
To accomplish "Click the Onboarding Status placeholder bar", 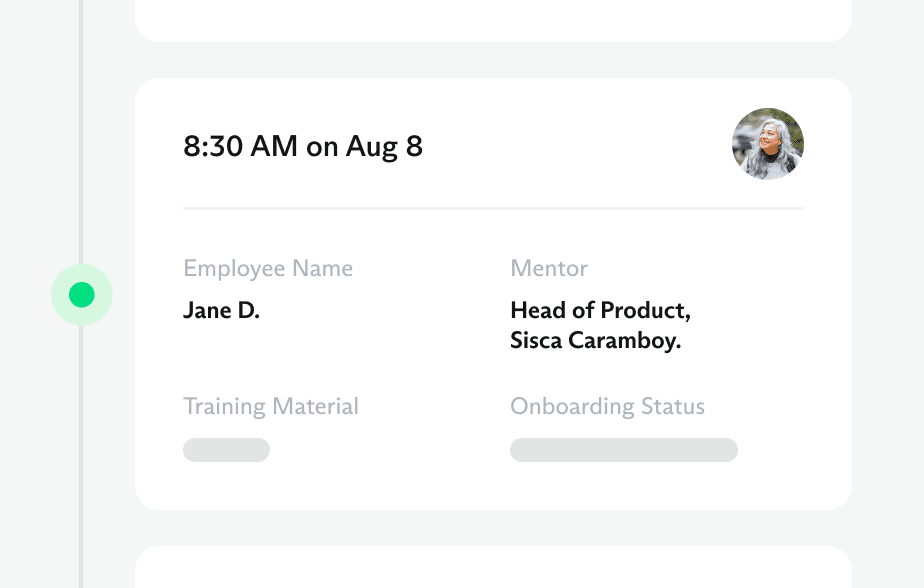I will 623,450.
